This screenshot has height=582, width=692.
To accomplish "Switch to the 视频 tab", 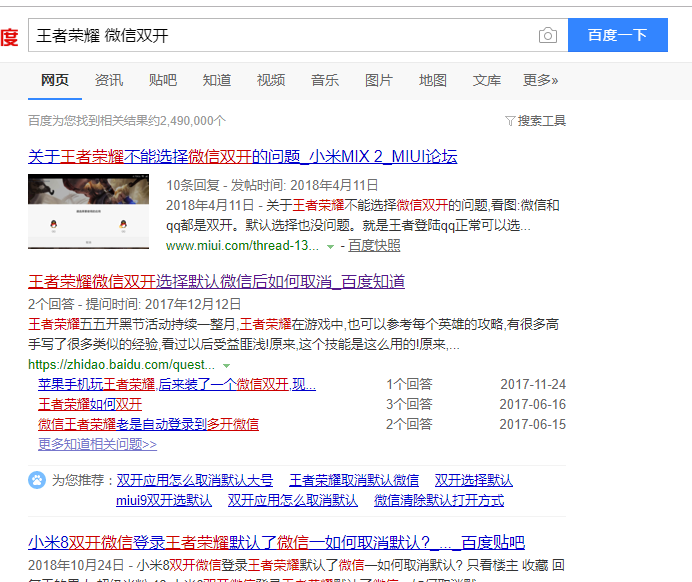I will 271,80.
